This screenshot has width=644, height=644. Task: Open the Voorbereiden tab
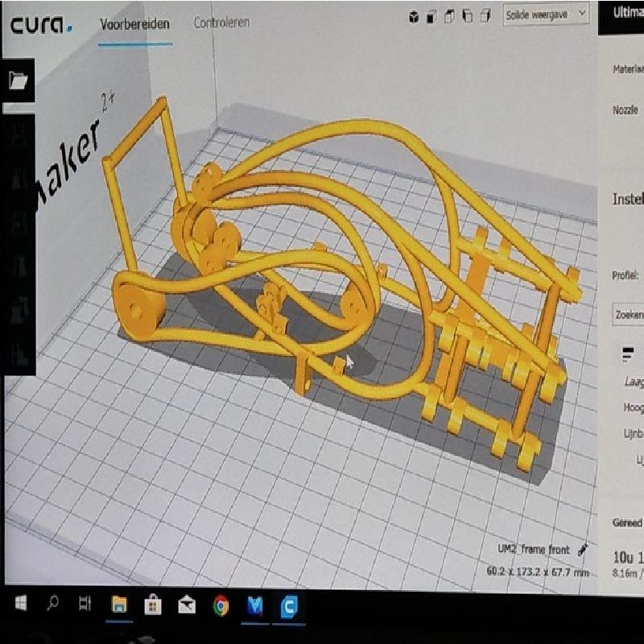click(134, 24)
